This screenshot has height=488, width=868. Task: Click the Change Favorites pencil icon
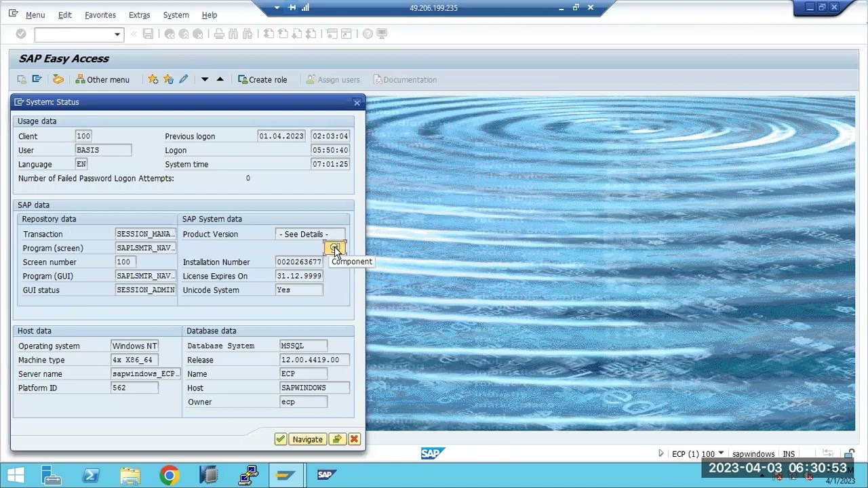(x=183, y=79)
